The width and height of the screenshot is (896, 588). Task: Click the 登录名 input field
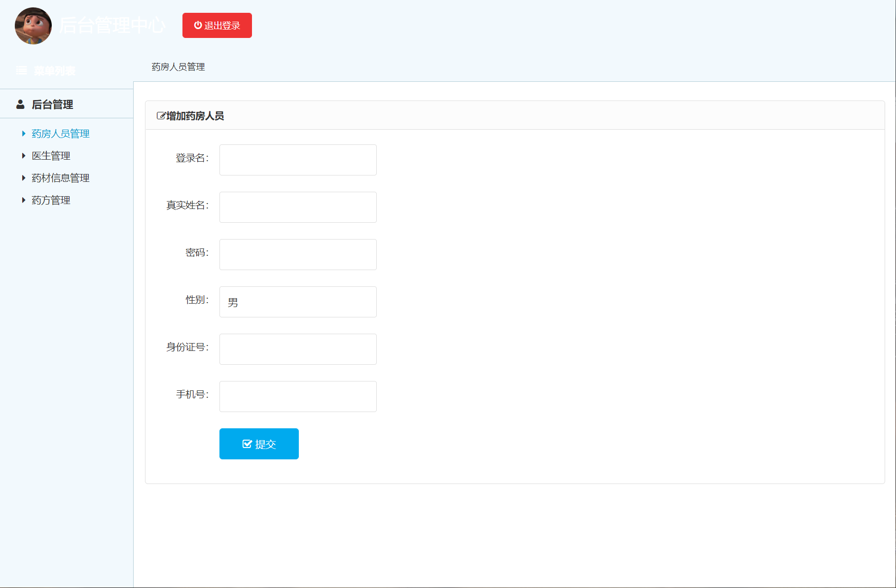(298, 160)
